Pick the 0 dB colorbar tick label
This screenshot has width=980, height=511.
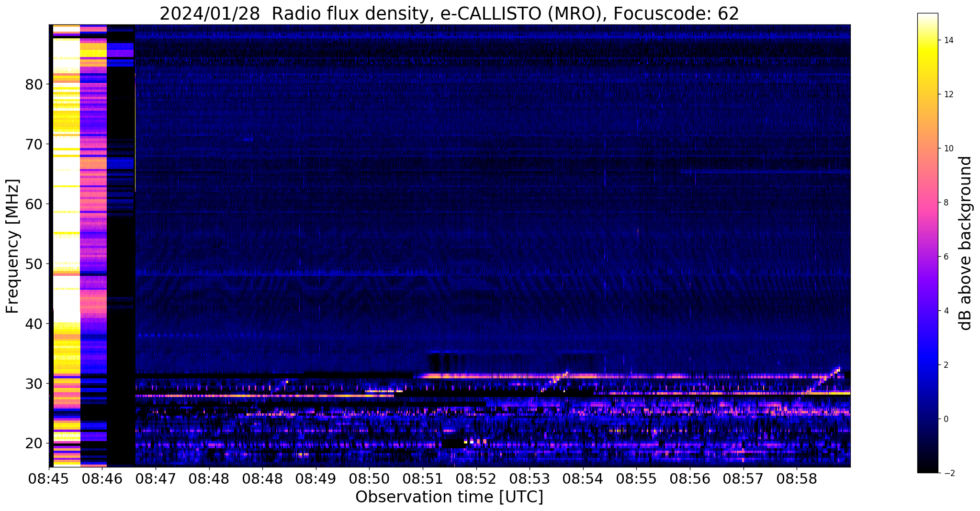pos(946,419)
